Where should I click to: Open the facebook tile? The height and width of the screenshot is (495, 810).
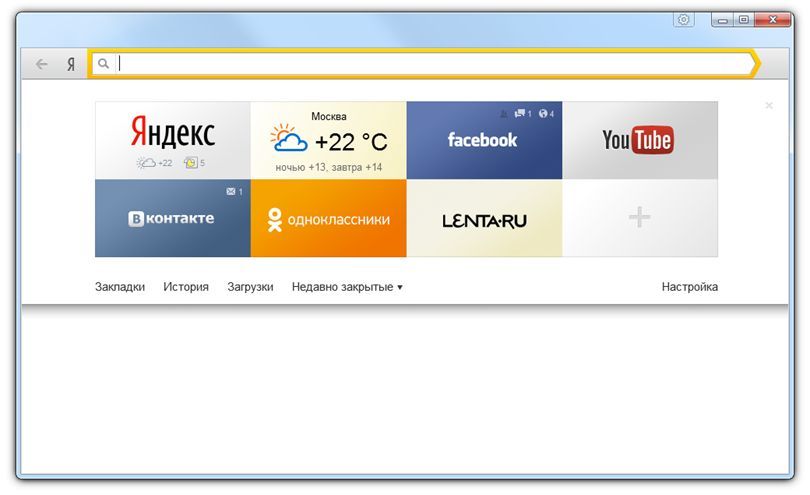(484, 140)
